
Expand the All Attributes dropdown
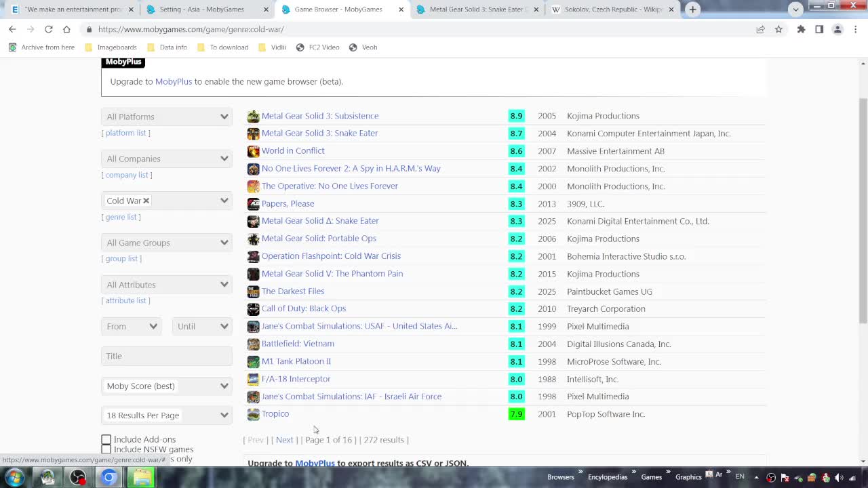(x=167, y=285)
